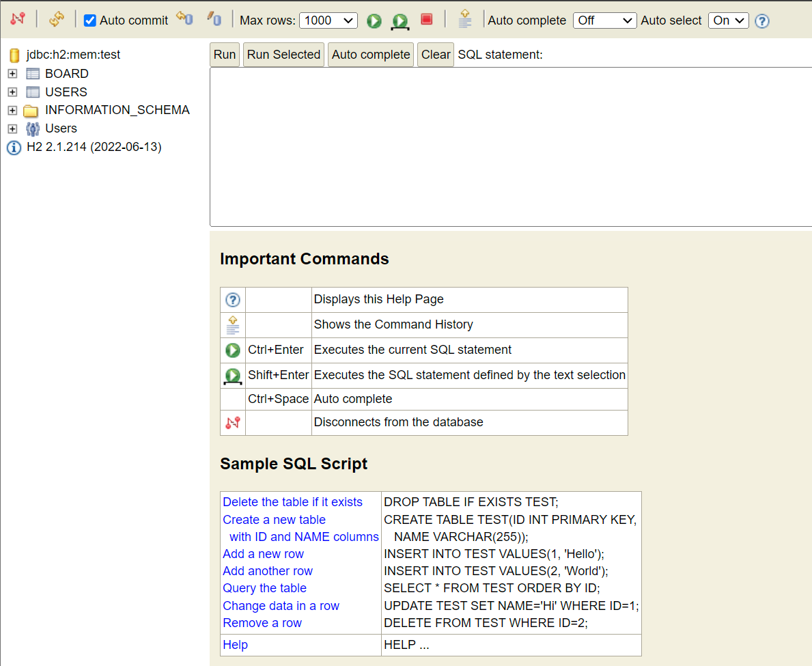The width and height of the screenshot is (812, 666).
Task: Click the Disconnect icon in the toolbar
Action: 18,20
